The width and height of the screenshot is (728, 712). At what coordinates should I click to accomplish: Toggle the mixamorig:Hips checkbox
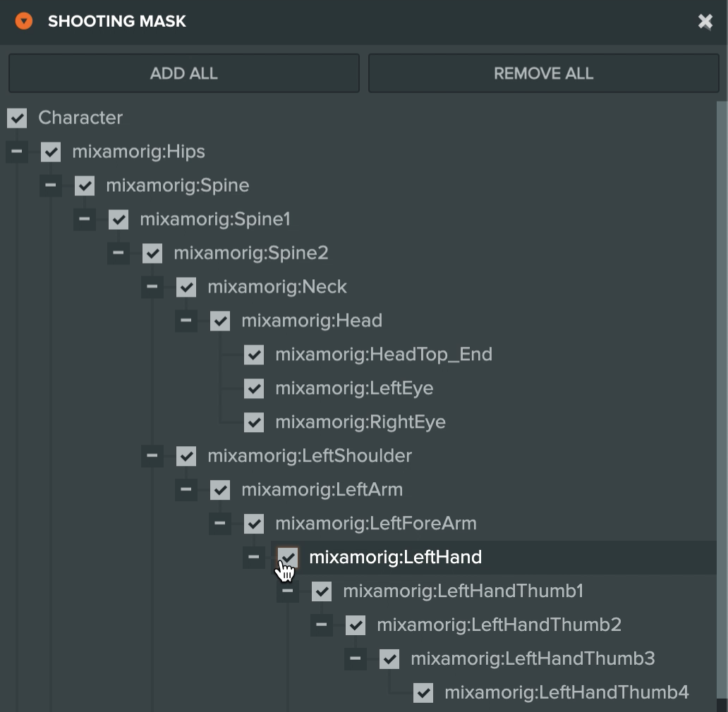[51, 152]
